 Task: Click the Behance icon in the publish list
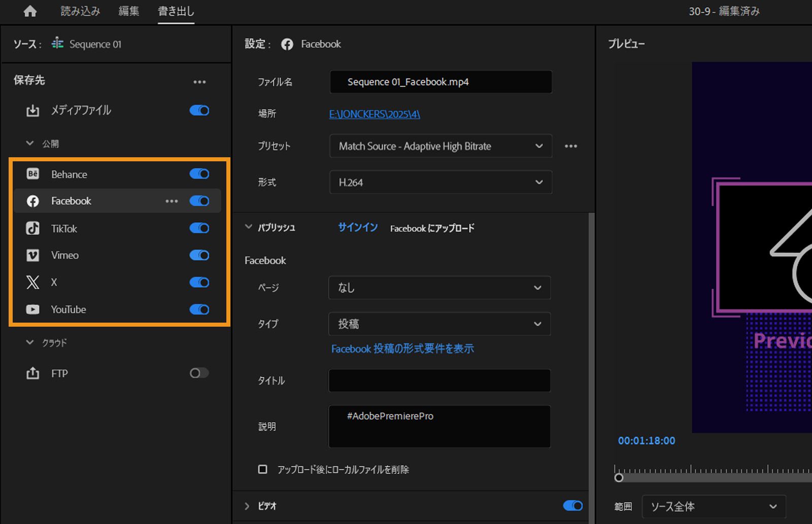[x=32, y=174]
